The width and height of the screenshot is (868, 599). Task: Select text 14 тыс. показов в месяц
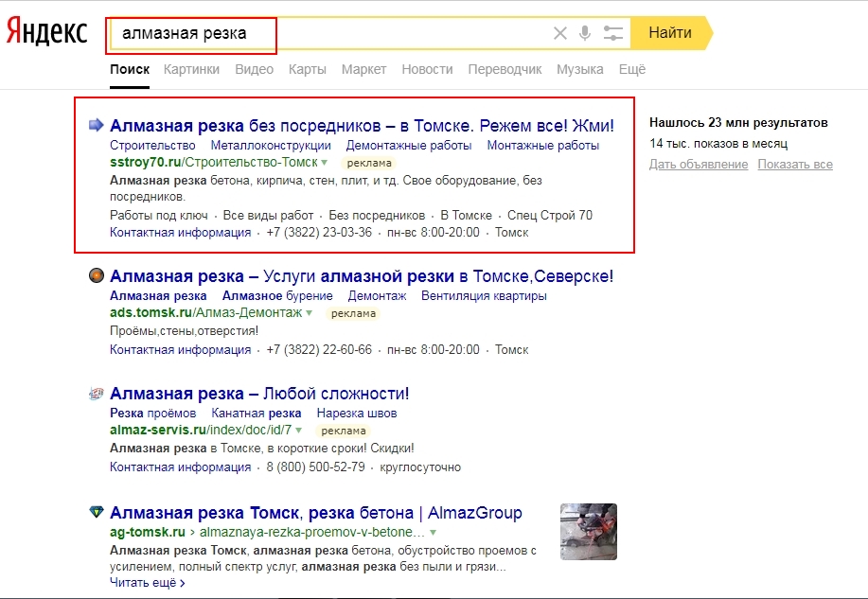click(718, 144)
